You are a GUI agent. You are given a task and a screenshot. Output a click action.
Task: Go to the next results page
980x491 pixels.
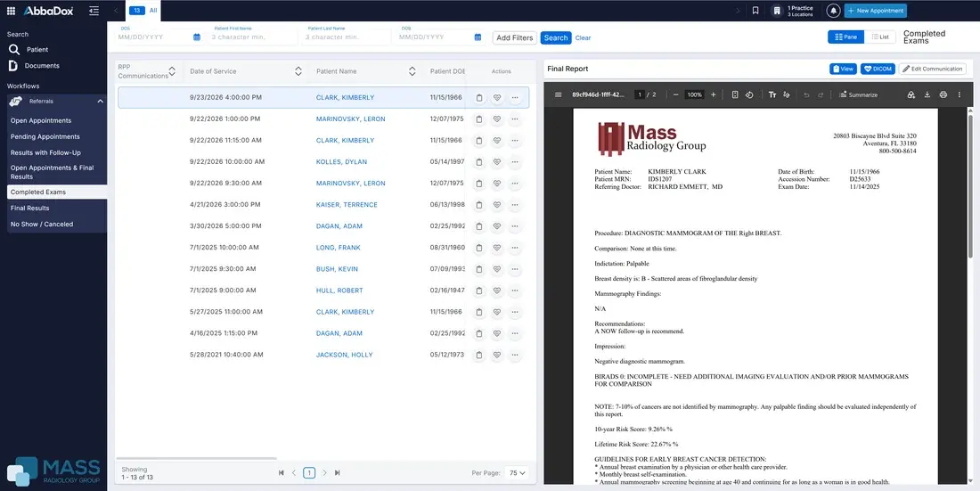(x=323, y=473)
